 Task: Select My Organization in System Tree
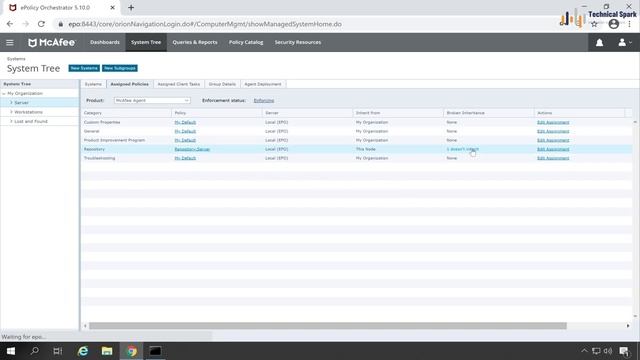click(x=25, y=93)
